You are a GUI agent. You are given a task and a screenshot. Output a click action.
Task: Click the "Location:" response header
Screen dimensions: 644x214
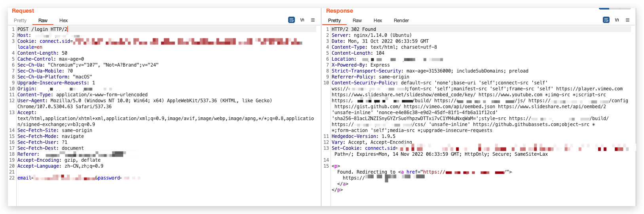tap(344, 59)
